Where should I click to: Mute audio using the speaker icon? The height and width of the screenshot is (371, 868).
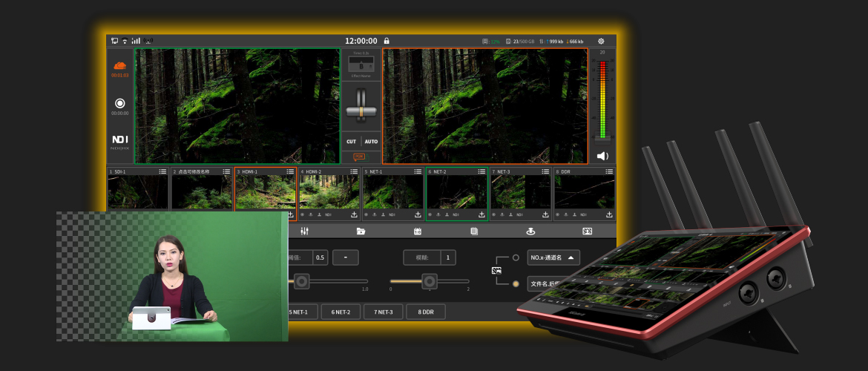[602, 156]
